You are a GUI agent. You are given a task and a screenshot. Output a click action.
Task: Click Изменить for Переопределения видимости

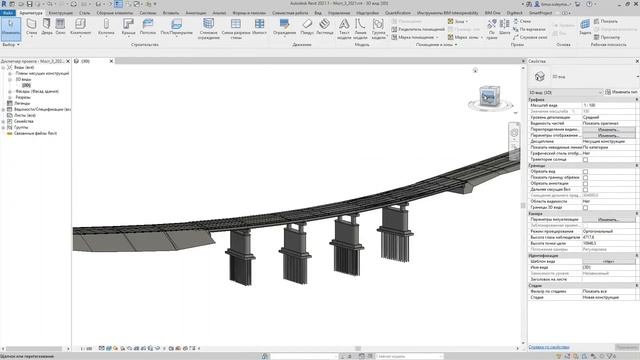pos(608,129)
